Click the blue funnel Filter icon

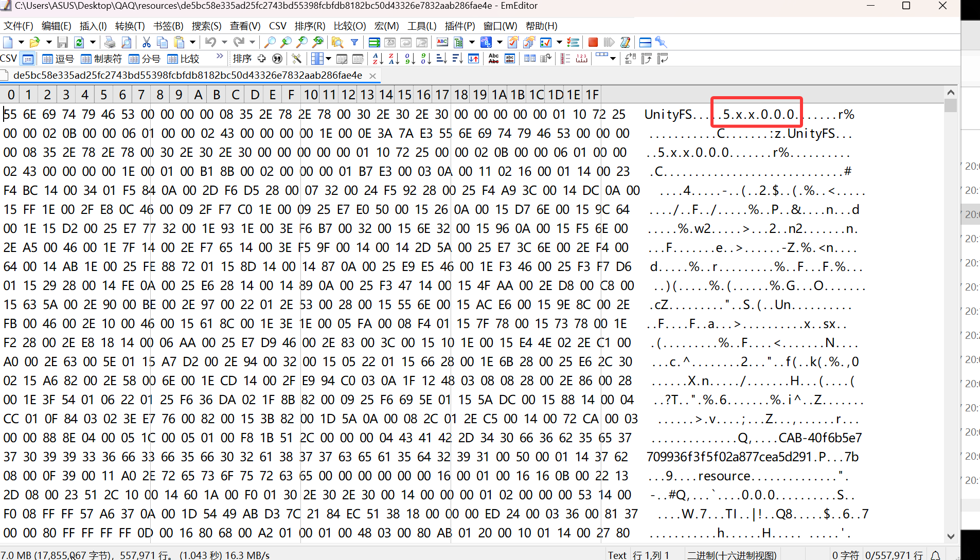(354, 42)
